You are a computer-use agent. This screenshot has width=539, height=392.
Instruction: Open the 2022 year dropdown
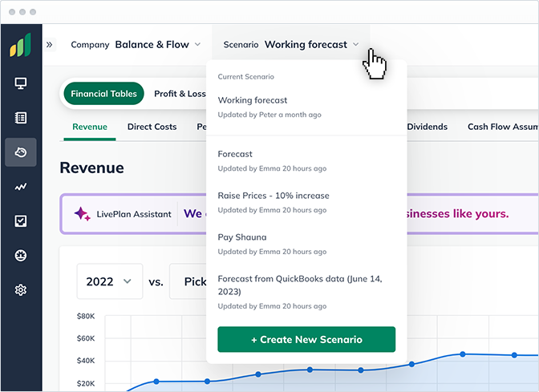(x=110, y=282)
